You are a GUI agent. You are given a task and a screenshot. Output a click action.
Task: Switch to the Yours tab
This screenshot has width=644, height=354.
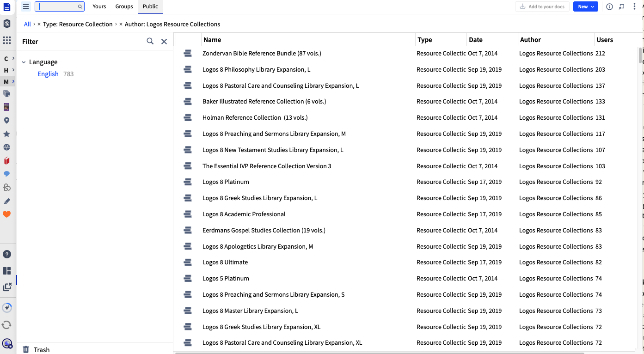[99, 6]
